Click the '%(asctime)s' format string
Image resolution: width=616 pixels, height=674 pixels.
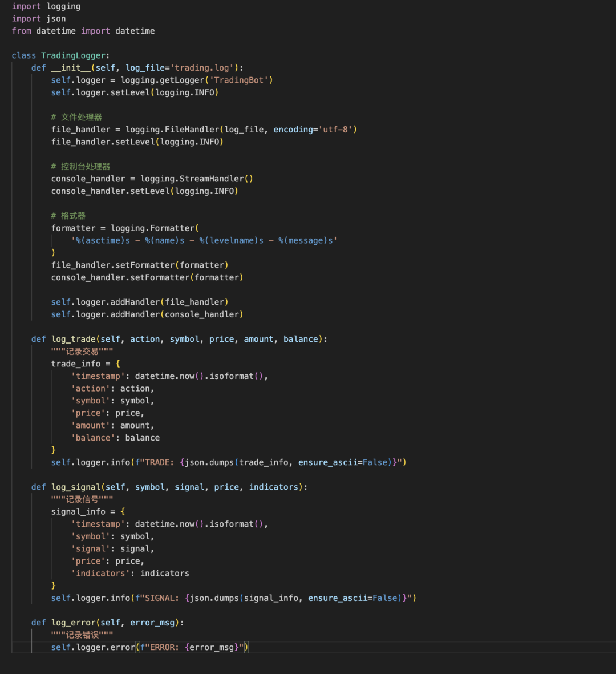pos(103,241)
